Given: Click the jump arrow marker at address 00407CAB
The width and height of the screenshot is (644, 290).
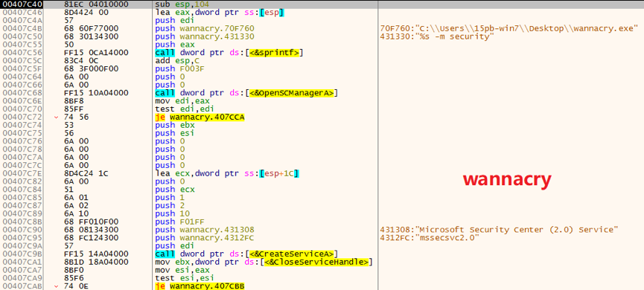Looking at the screenshot, I should (56, 286).
